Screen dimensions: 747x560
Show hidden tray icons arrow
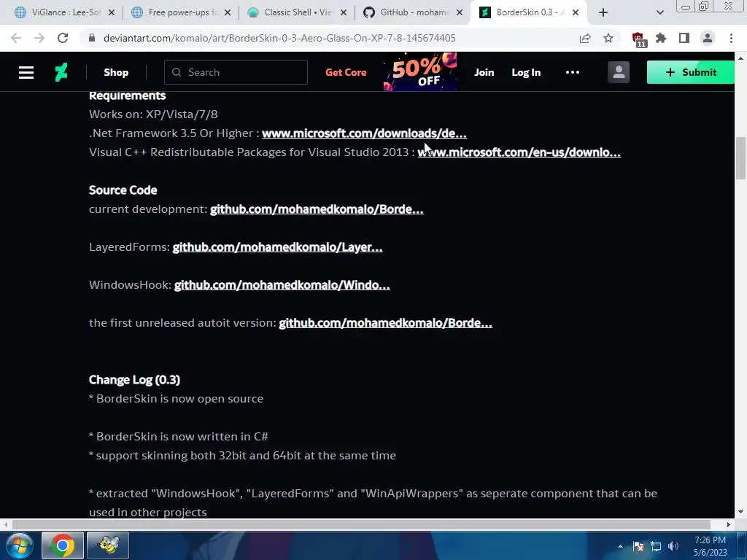620,546
